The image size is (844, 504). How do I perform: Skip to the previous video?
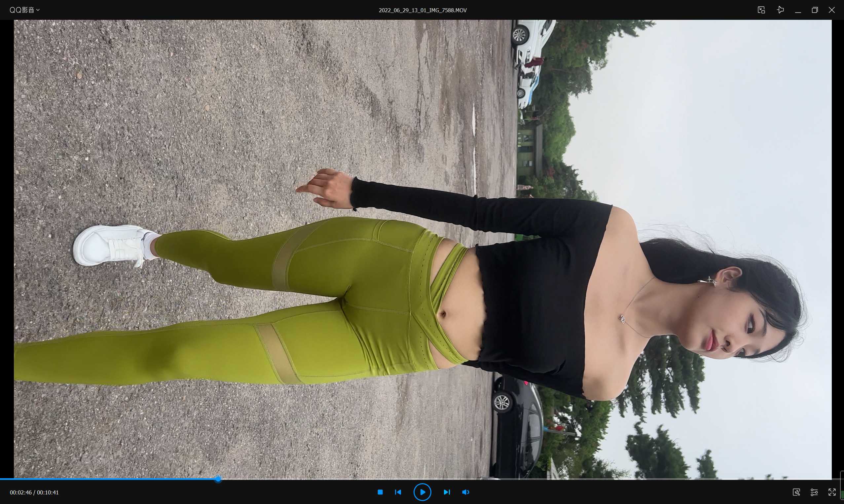pyautogui.click(x=398, y=492)
